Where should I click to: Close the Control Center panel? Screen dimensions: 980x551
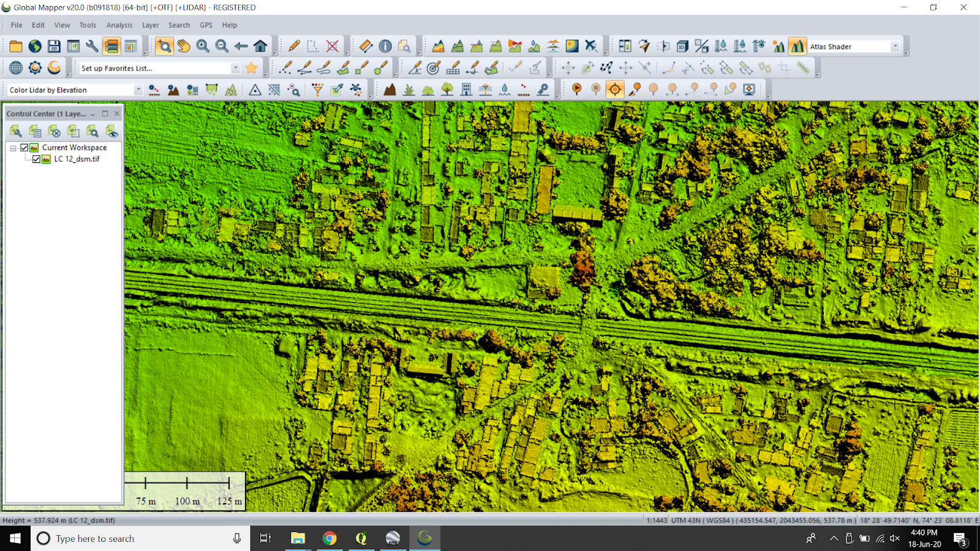point(116,113)
